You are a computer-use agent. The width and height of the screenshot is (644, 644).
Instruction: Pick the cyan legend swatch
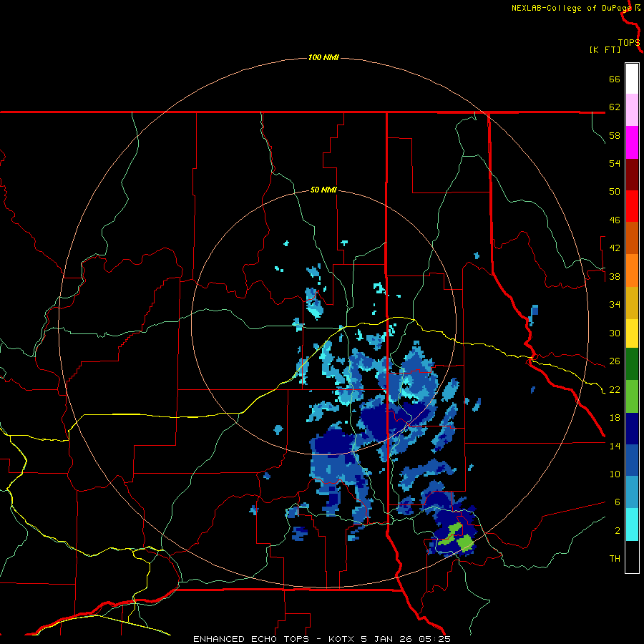(x=632, y=525)
